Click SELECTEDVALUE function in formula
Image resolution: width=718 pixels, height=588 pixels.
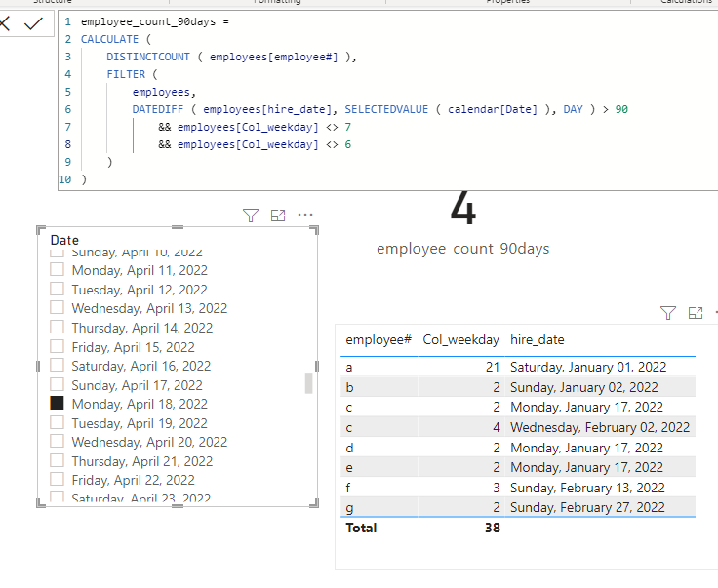(386, 110)
